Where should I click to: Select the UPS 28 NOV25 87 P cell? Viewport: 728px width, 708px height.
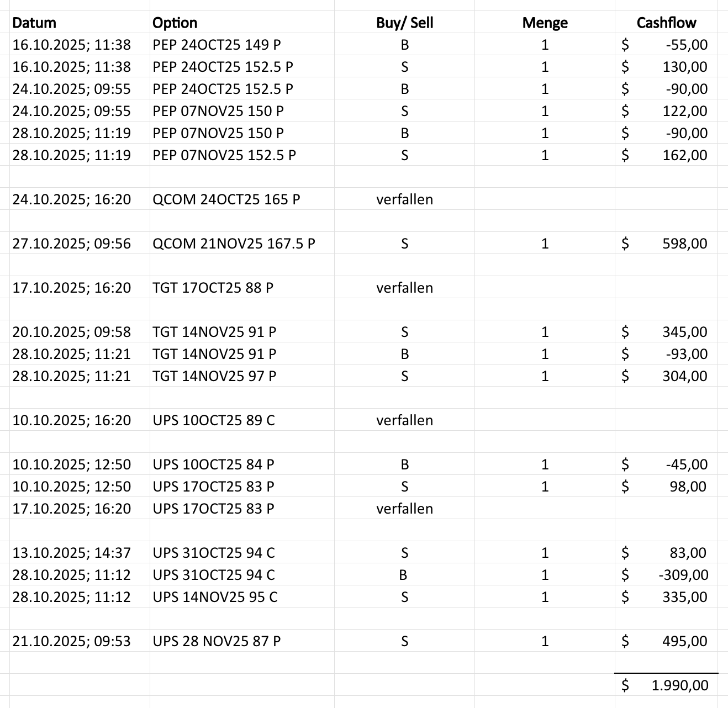(x=217, y=641)
